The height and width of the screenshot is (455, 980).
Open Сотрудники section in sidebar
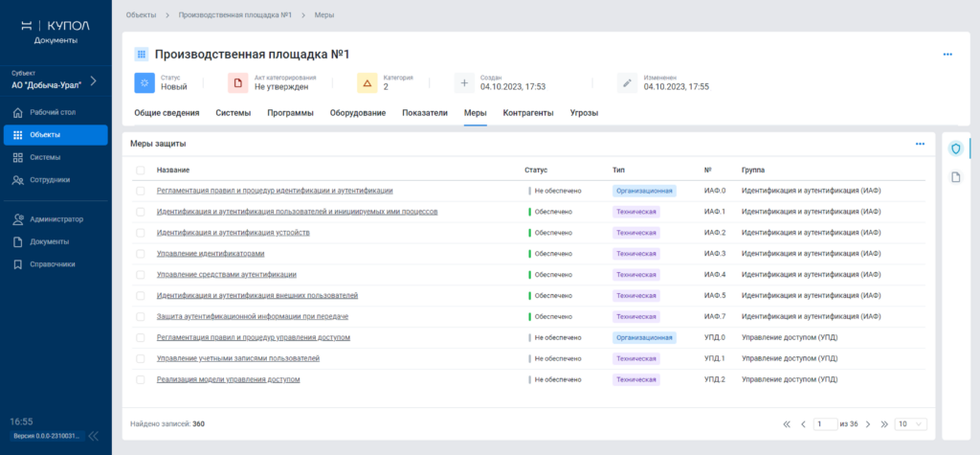[56, 179]
